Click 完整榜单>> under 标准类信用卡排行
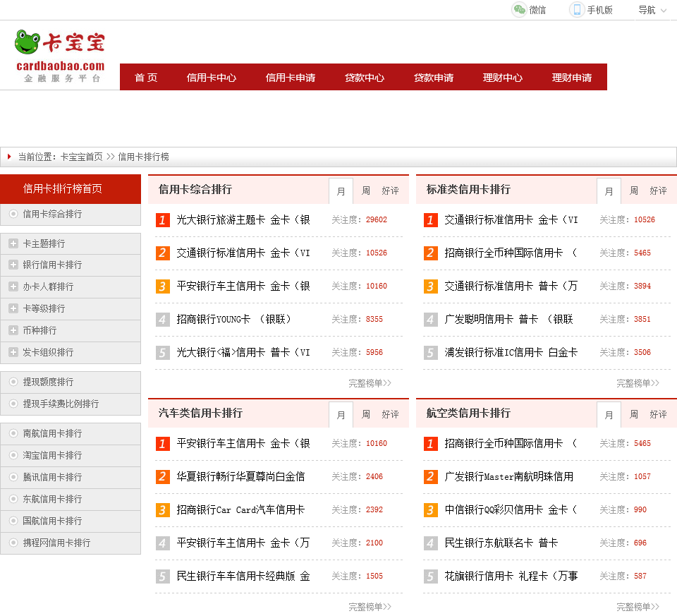 click(638, 383)
